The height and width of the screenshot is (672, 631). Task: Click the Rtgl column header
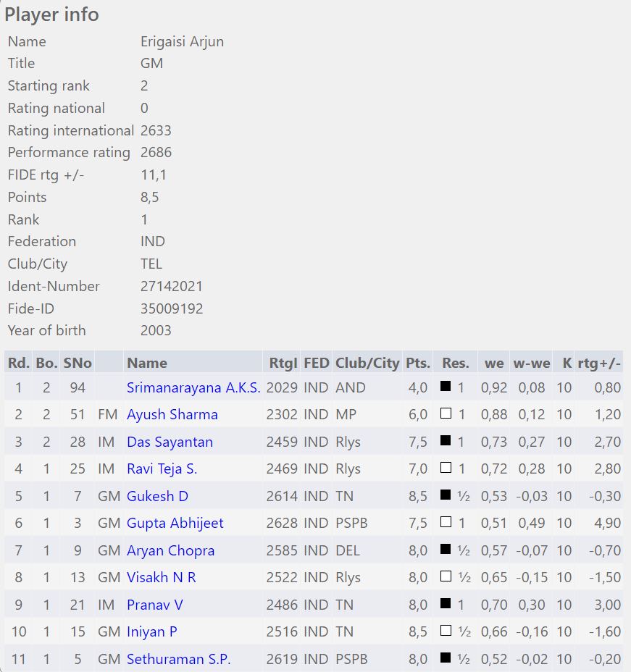click(x=282, y=363)
